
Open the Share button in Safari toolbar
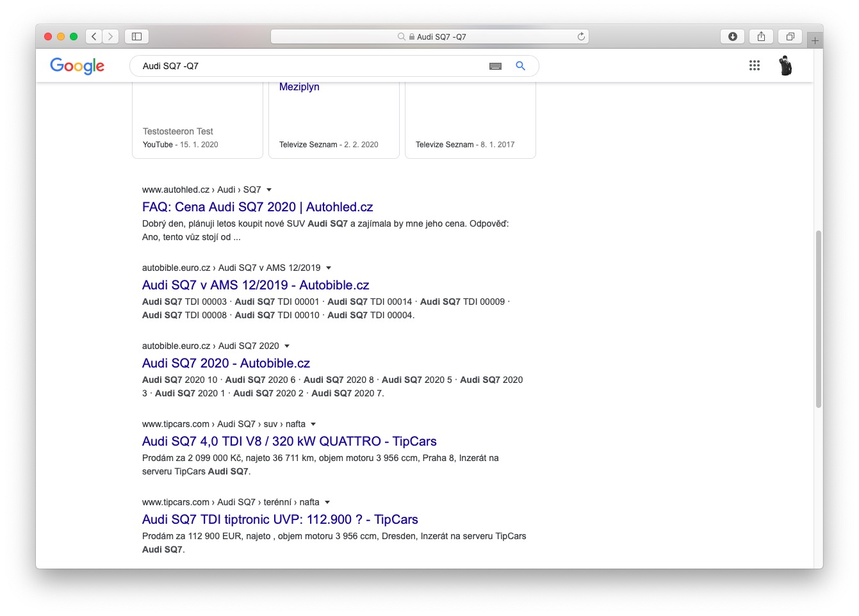tap(761, 36)
